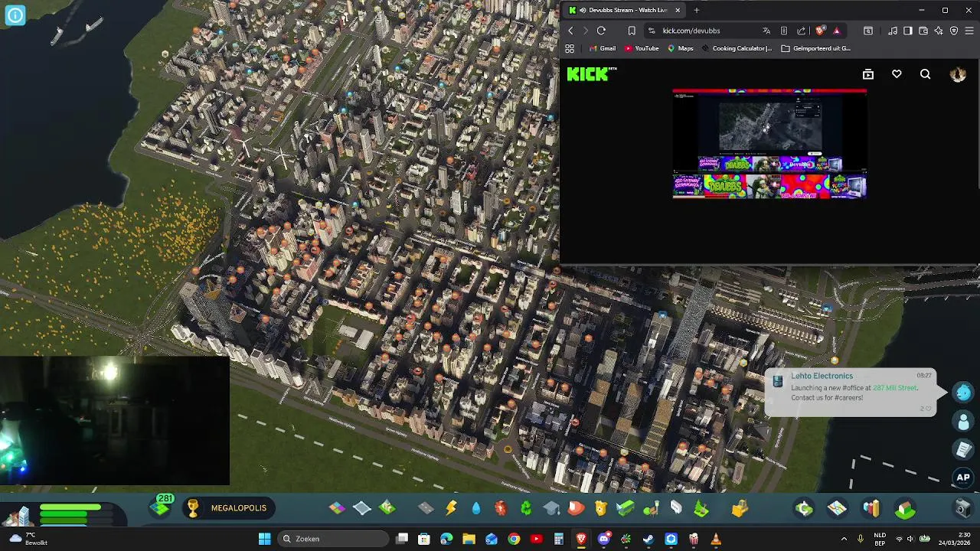Open the Progression green arrow icon
The height and width of the screenshot is (551, 980).
(804, 508)
